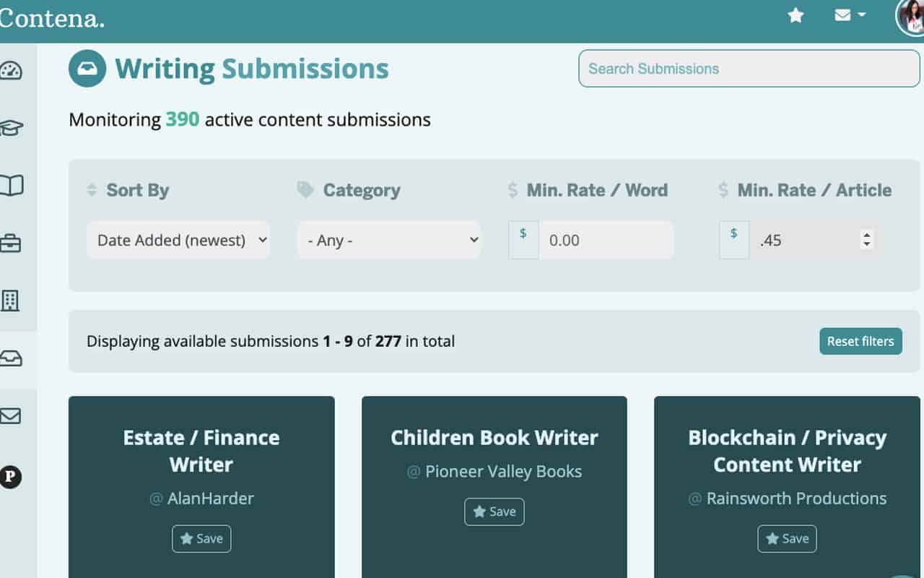This screenshot has height=578, width=924.
Task: Select the black P icon at sidebar bottom
Action: pos(18,477)
